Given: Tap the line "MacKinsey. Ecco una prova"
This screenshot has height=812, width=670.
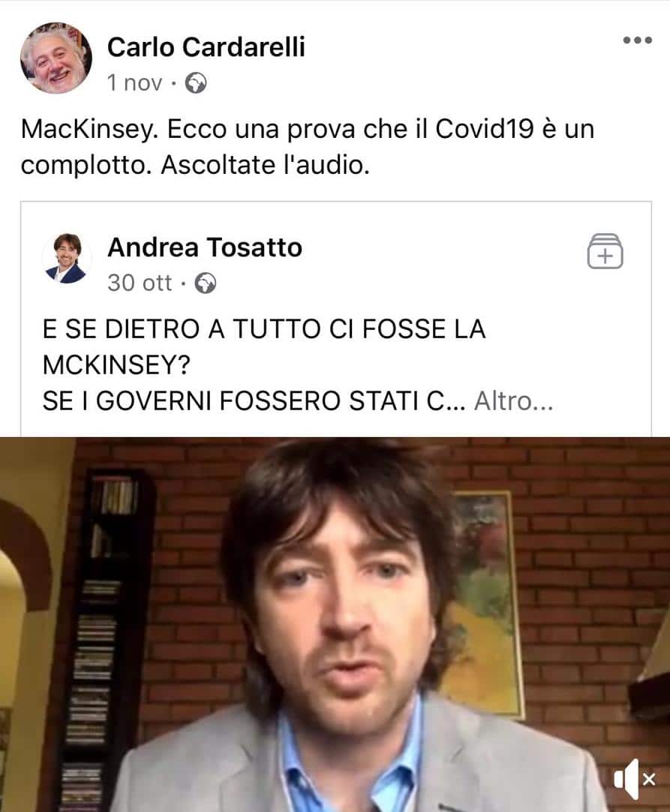Looking at the screenshot, I should 307,129.
